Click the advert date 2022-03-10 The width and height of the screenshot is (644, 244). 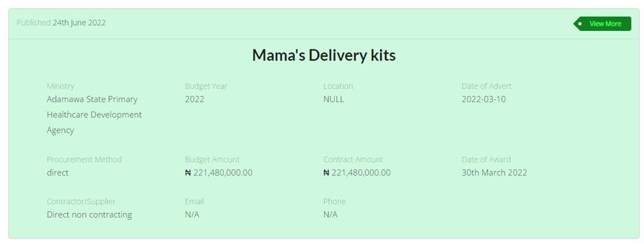[x=483, y=99]
